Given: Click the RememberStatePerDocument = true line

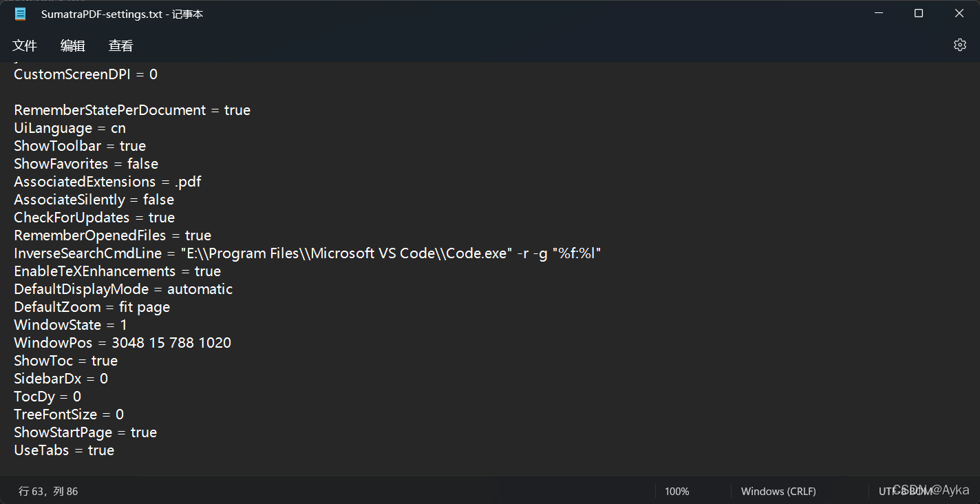Looking at the screenshot, I should (132, 110).
